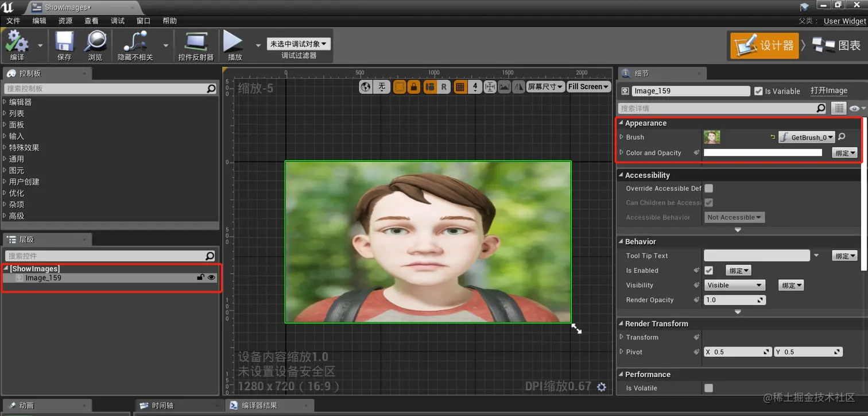Toggle the Is Variable checkbox
The height and width of the screenshot is (416, 868).
[759, 91]
